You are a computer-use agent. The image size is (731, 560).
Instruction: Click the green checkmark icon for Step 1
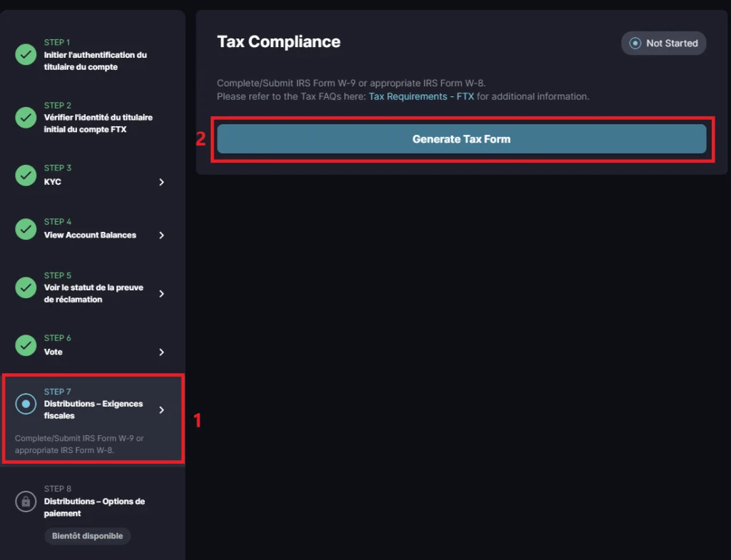click(26, 55)
